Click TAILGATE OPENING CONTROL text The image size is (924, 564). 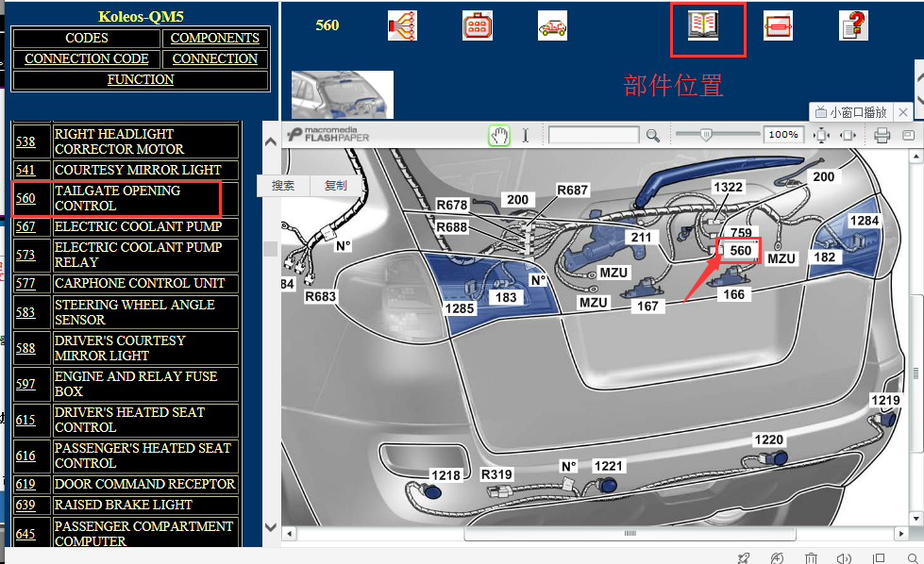(x=117, y=198)
